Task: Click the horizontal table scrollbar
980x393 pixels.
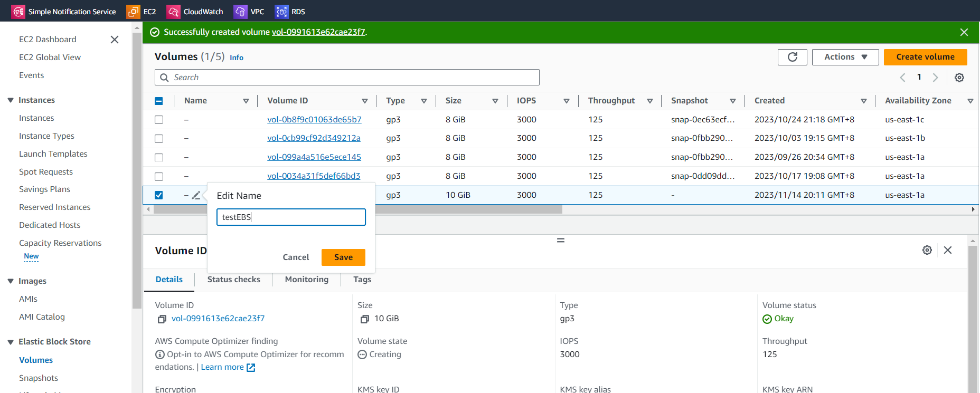Action: [358, 209]
